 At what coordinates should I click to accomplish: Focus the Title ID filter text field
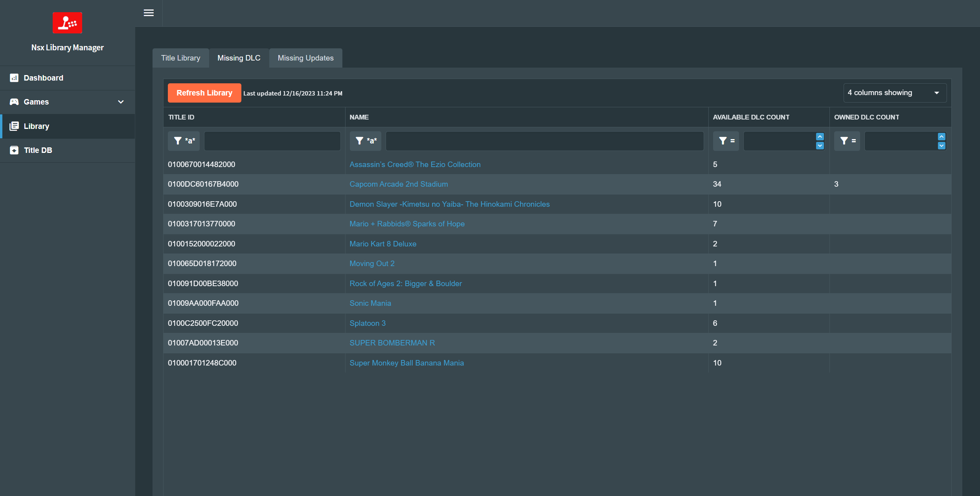point(272,141)
